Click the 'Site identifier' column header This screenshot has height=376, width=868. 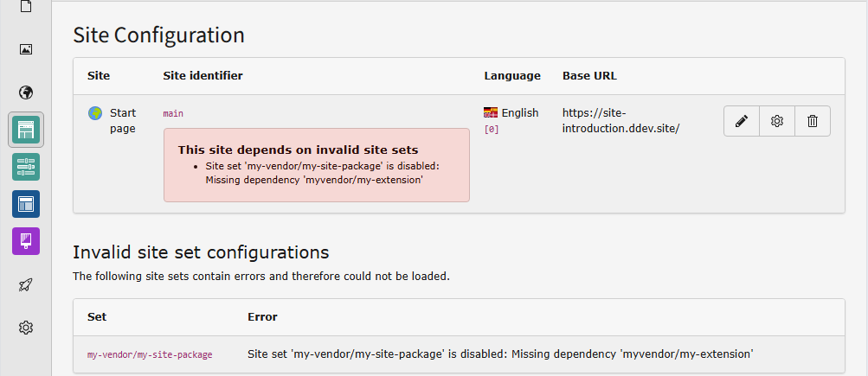point(203,76)
